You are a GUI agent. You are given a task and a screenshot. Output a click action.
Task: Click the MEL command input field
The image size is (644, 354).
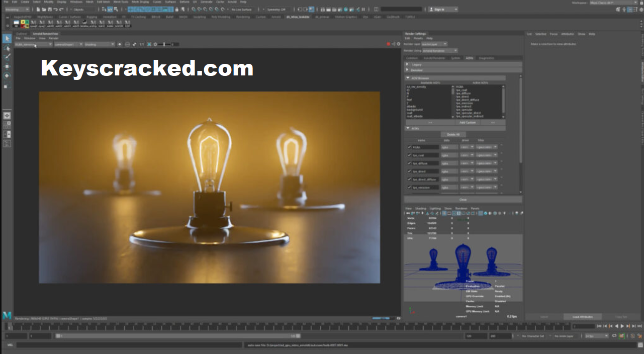tap(130, 345)
